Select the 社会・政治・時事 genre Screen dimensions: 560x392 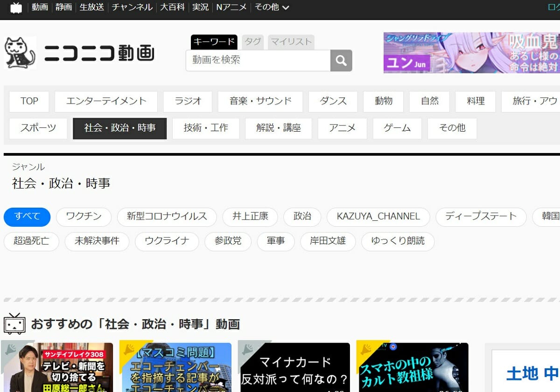120,128
